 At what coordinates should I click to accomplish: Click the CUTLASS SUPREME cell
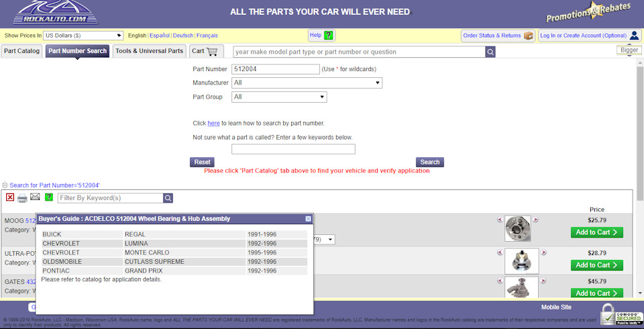(x=185, y=262)
